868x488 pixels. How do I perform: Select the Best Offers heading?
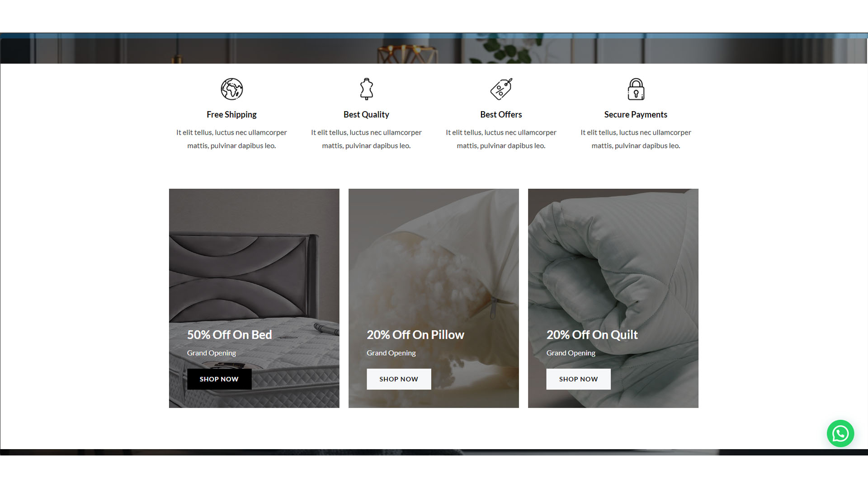coord(501,114)
